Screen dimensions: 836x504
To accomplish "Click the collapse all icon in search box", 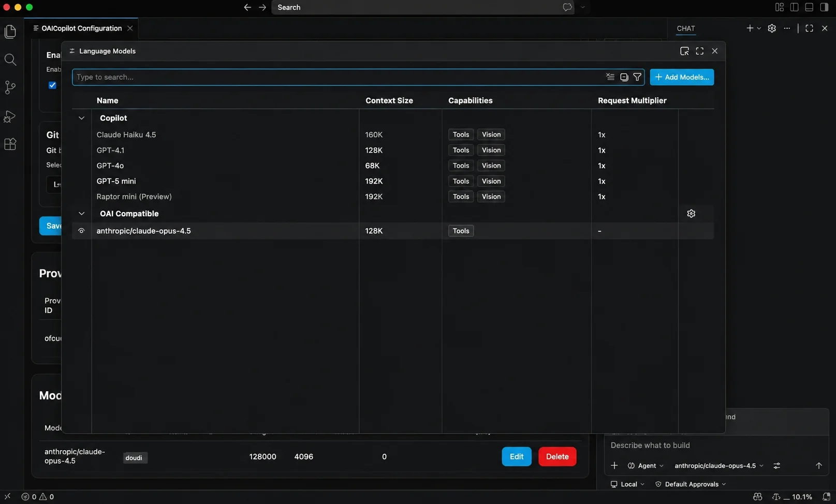I will click(x=624, y=77).
